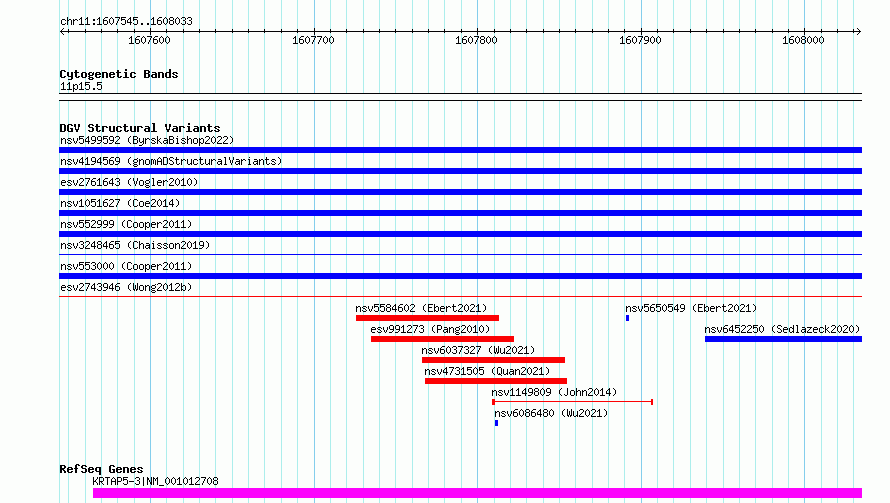This screenshot has width=890, height=503.
Task: Select the nsv3248465 (Chaisson2019) label
Action: pos(135,245)
